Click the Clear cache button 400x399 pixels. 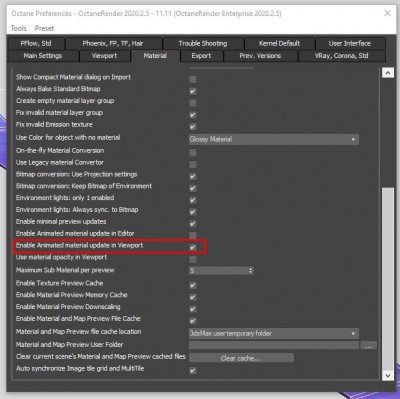point(241,358)
